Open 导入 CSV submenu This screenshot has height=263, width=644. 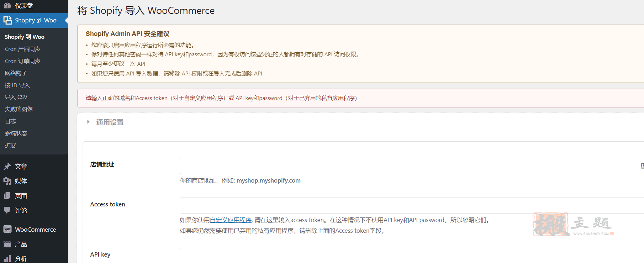pos(16,97)
